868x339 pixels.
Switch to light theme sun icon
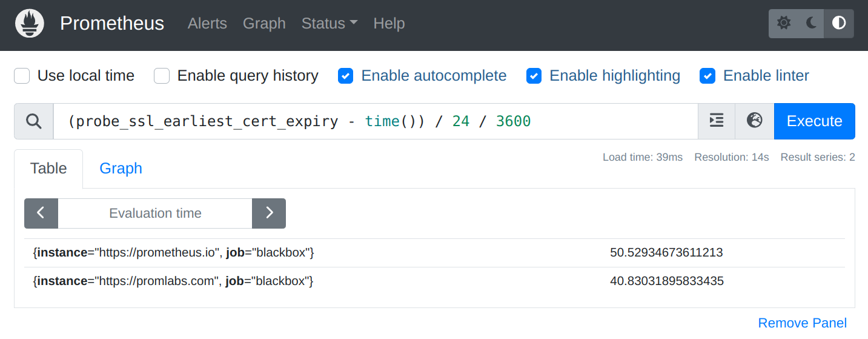[784, 24]
